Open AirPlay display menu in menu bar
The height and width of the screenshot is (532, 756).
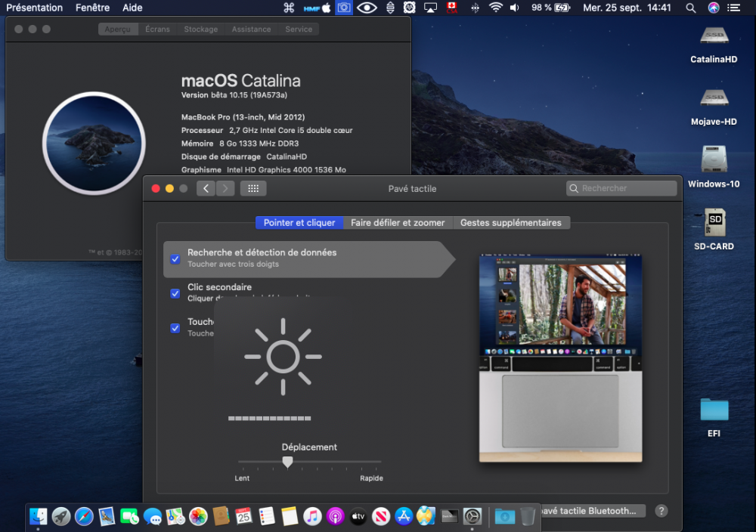point(430,8)
